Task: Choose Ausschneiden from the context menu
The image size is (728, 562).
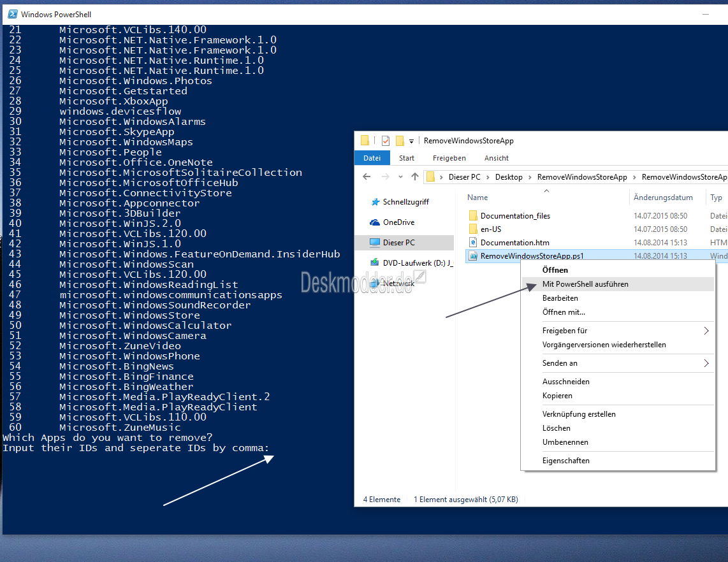Action: (x=618, y=382)
